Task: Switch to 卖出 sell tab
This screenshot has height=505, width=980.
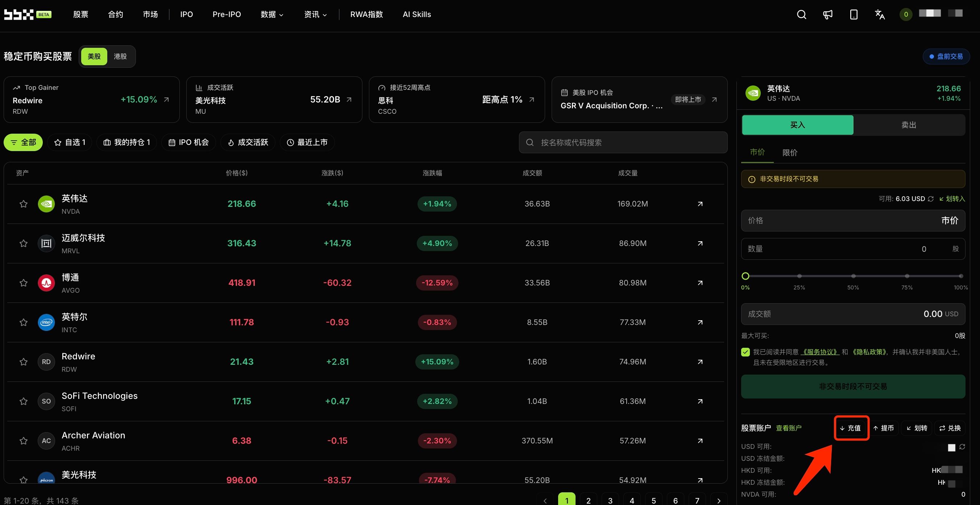Action: pos(909,125)
